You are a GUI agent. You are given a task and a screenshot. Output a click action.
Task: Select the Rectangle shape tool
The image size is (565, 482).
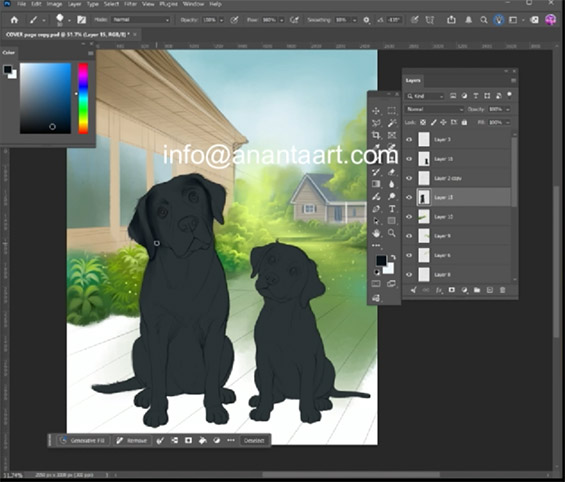pyautogui.click(x=392, y=221)
